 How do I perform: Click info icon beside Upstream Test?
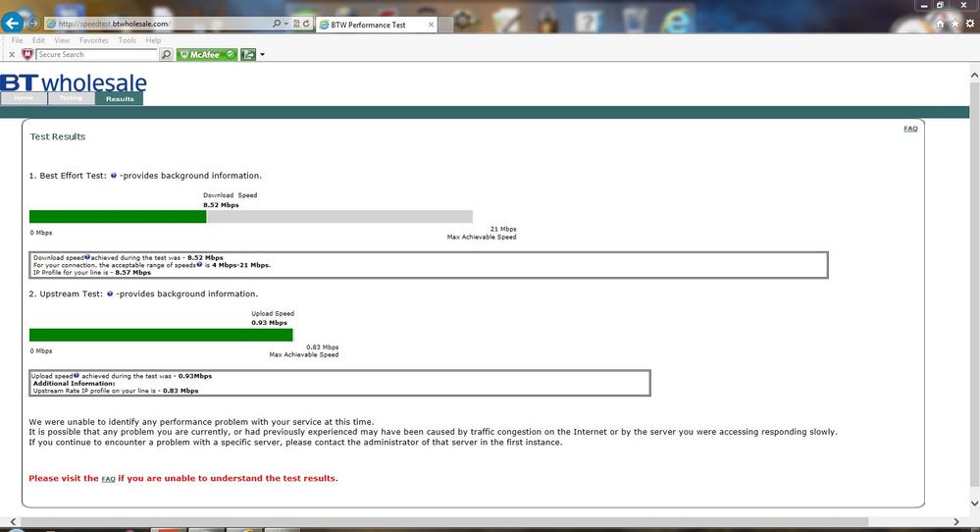point(110,293)
